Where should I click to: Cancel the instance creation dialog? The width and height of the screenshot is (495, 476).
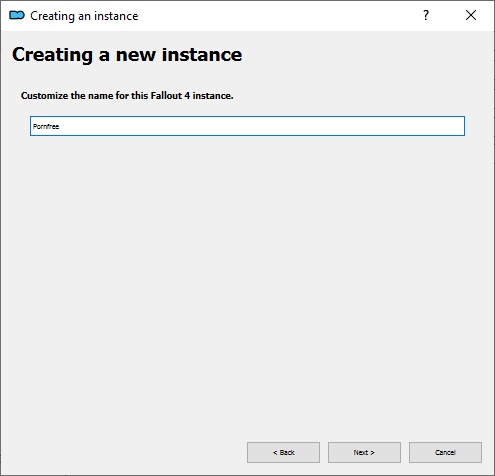[x=445, y=452]
